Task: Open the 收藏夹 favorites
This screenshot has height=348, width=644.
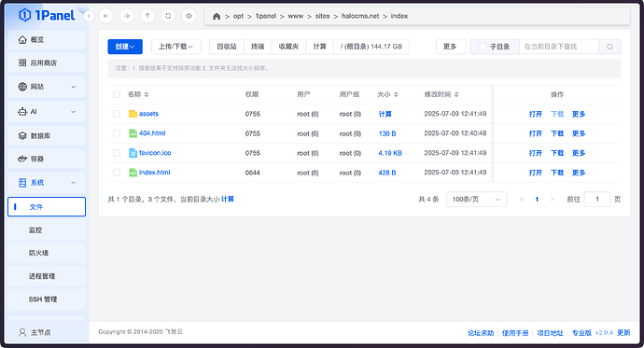Action: point(288,47)
